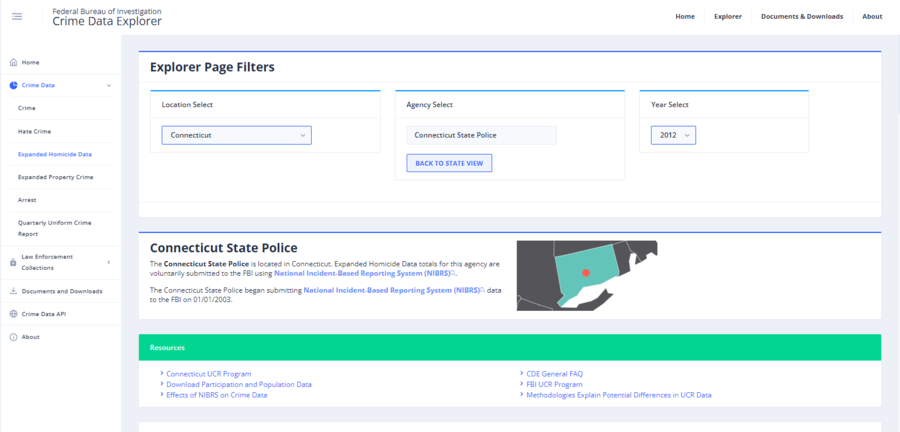
Task: Open Connecticut UCR Program link
Action: [208, 374]
